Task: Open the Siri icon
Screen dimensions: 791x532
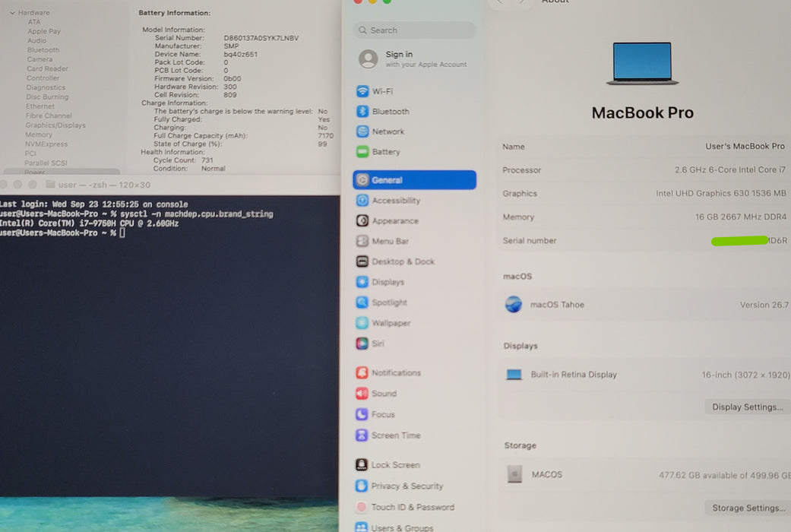Action: tap(362, 344)
